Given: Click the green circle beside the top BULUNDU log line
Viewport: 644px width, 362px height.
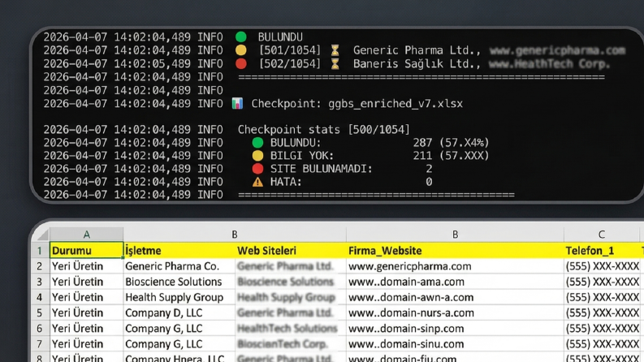Looking at the screenshot, I should [x=241, y=37].
